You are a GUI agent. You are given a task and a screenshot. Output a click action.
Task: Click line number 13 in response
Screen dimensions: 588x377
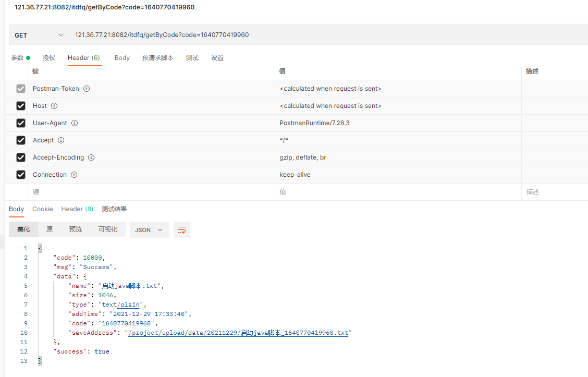coord(24,361)
